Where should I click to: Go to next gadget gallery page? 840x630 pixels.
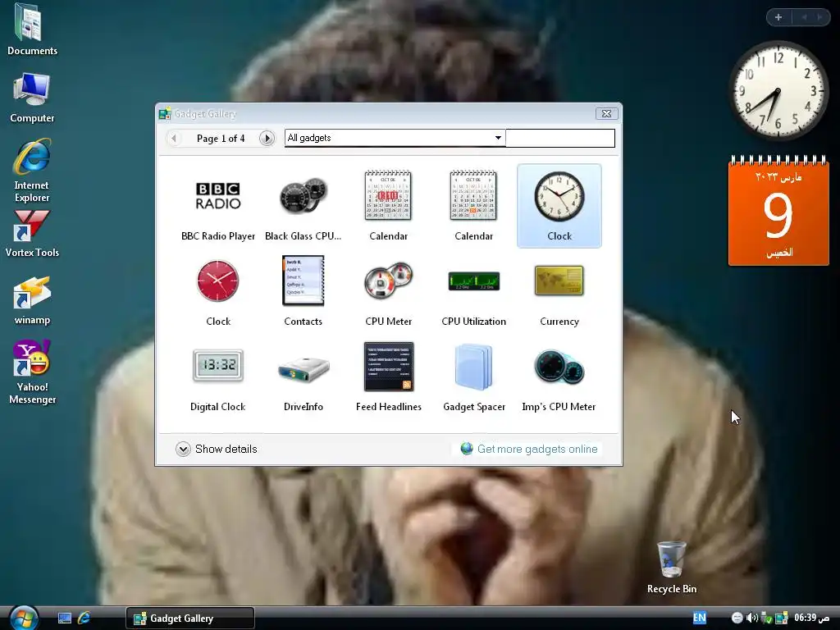(267, 138)
